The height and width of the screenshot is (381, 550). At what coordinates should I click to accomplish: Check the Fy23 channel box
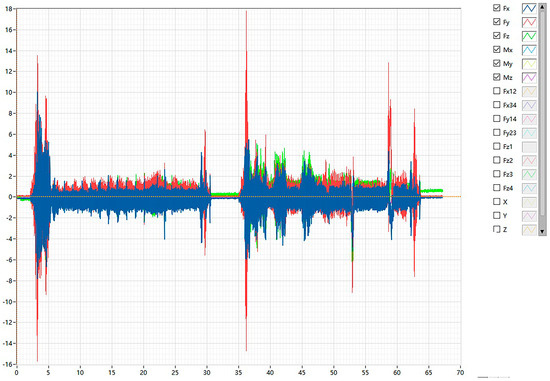(496, 132)
